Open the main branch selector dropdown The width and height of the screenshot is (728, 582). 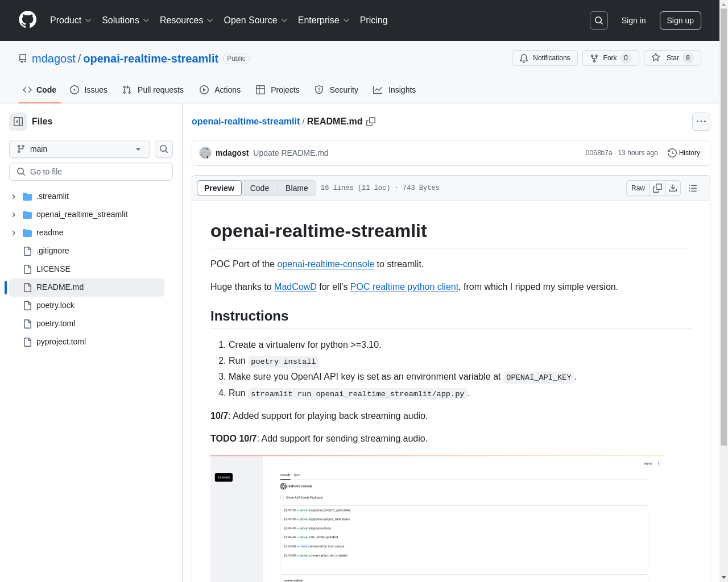80,149
